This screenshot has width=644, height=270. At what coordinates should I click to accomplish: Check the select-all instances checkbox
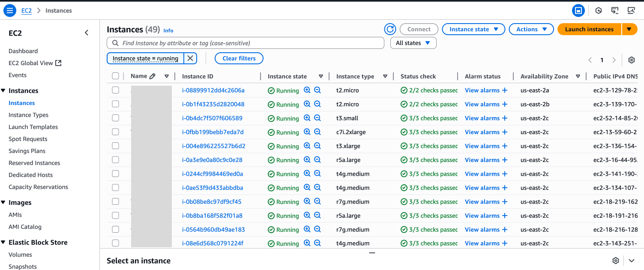pyautogui.click(x=115, y=76)
